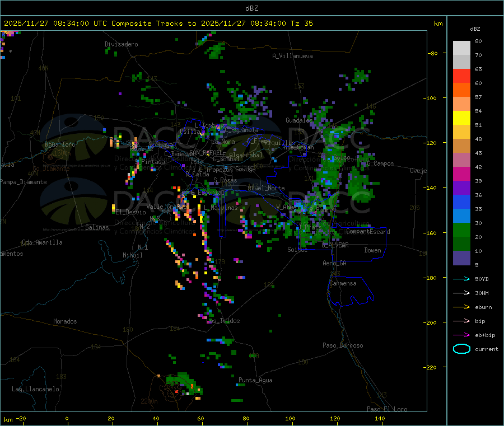Click the 'S_Rosas' map label
The image size is (504, 426).
point(225,180)
